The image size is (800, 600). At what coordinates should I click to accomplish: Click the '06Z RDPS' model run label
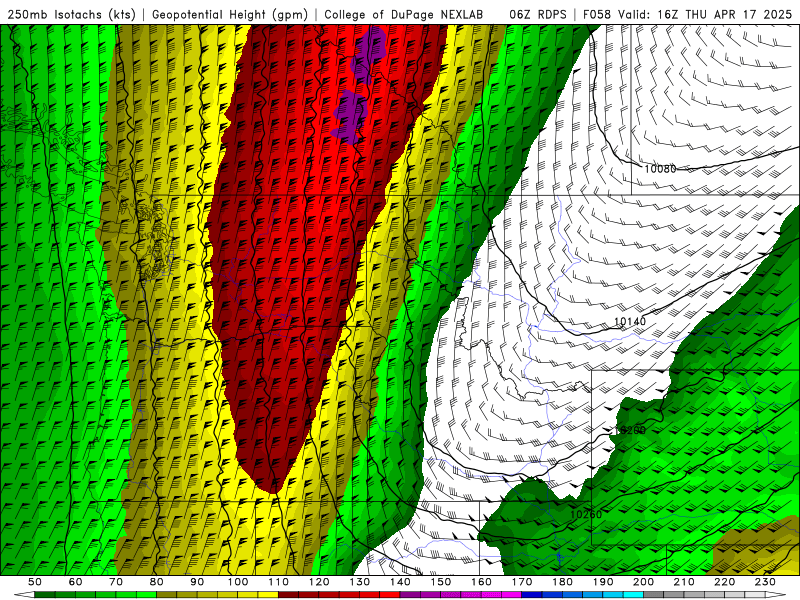538,15
